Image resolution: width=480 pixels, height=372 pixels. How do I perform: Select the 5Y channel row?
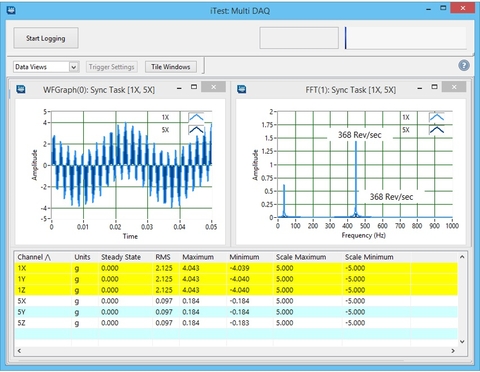pyautogui.click(x=236, y=312)
